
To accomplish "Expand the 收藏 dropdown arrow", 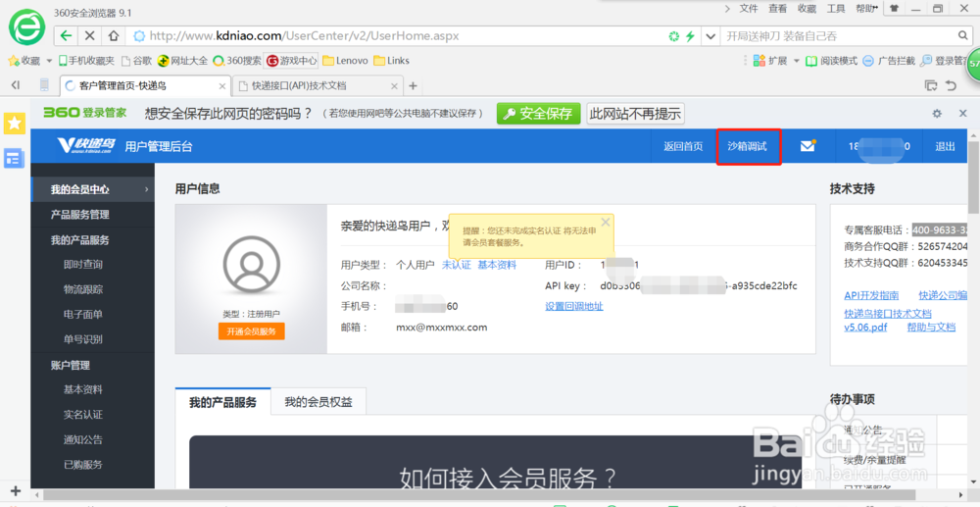I will (49, 61).
